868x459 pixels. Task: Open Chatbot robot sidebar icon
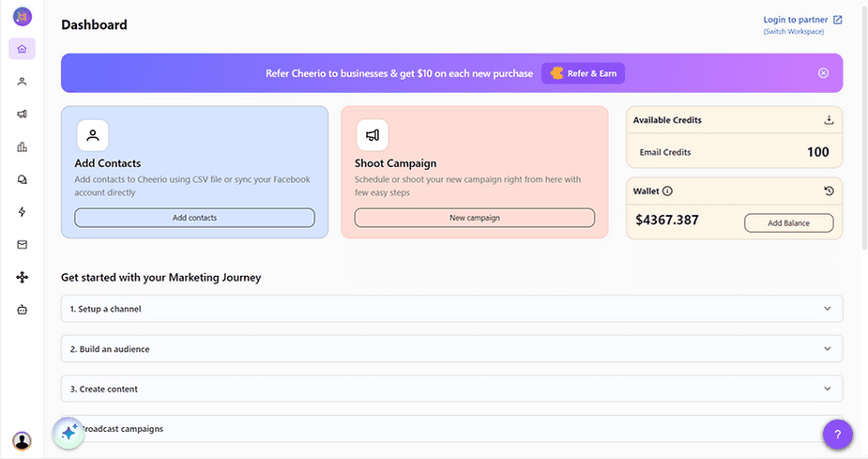point(23,310)
